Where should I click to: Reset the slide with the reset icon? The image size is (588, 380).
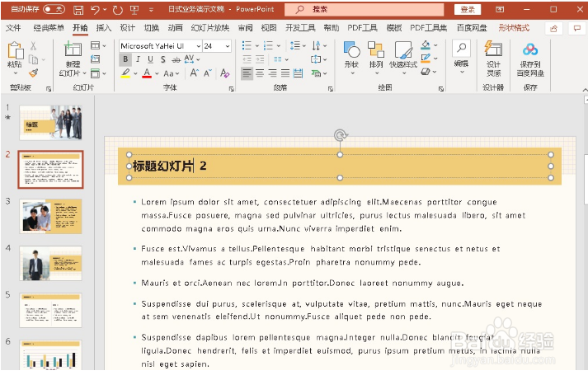(x=95, y=59)
